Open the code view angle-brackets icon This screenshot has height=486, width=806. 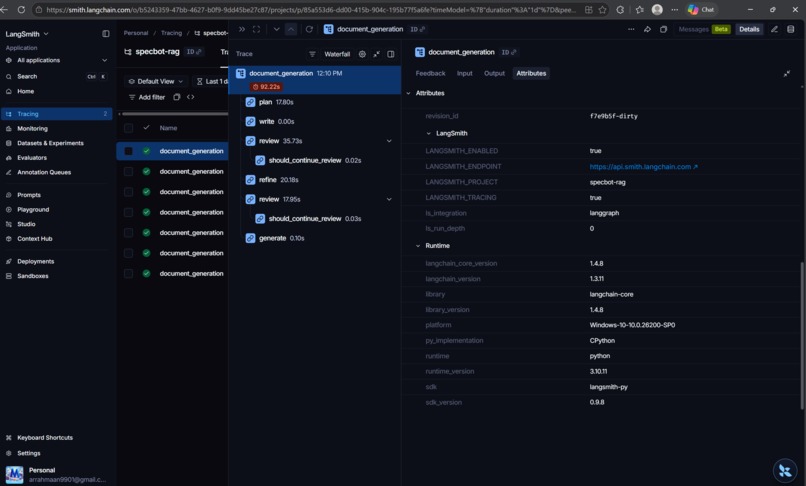click(191, 97)
